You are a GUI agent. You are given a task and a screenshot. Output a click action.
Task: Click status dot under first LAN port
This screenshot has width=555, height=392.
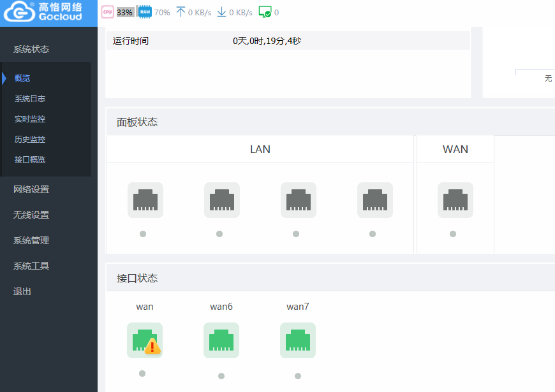click(143, 234)
